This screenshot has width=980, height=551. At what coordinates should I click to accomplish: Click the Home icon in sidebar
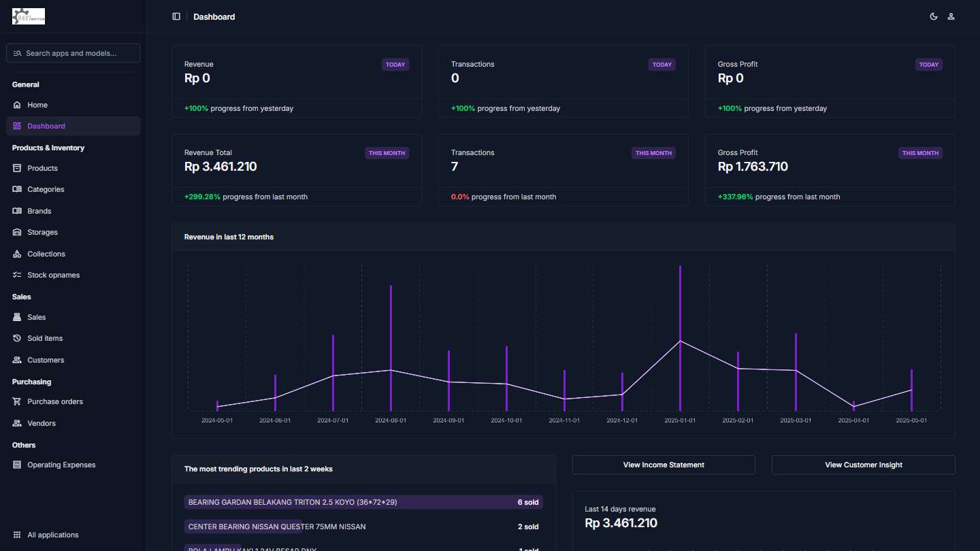17,105
